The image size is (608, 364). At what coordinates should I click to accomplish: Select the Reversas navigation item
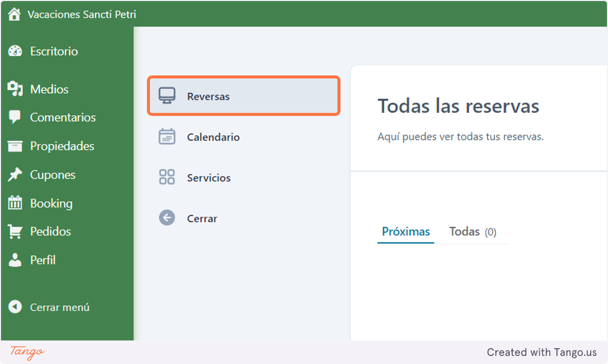pyautogui.click(x=243, y=96)
